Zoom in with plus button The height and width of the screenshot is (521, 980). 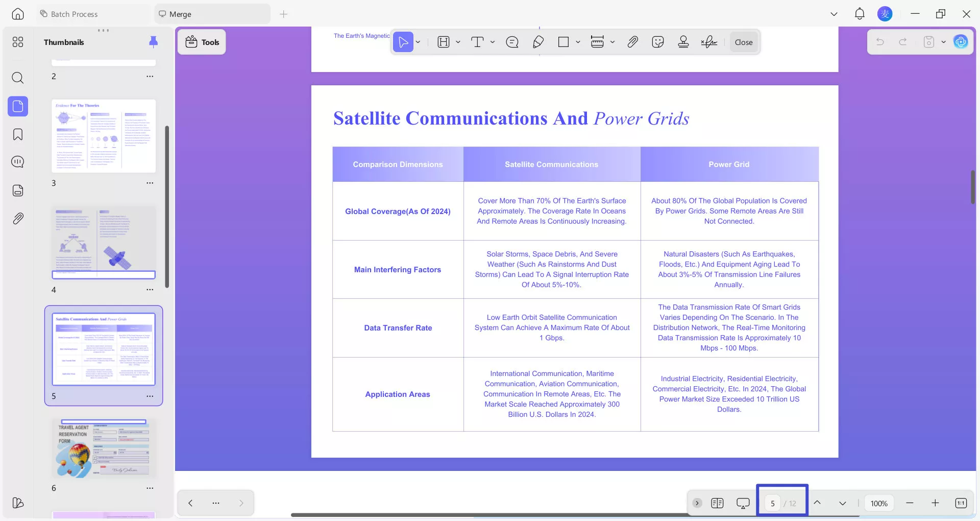tap(935, 503)
